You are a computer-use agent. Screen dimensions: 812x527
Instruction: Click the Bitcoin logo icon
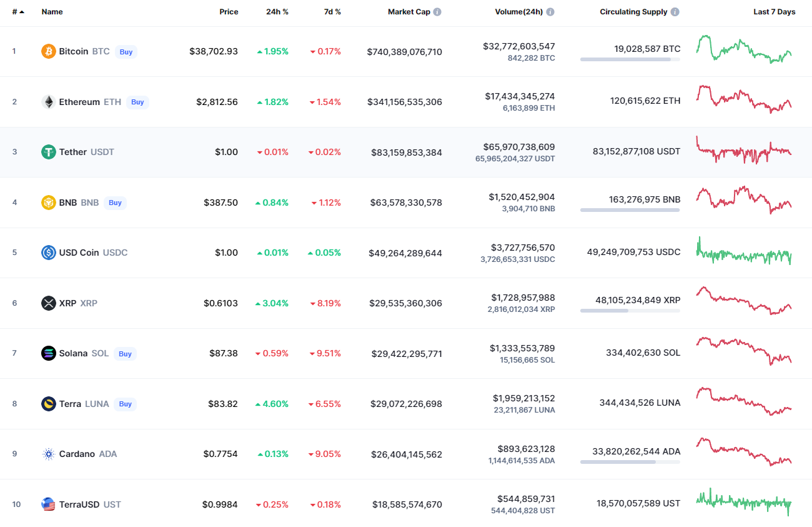click(x=49, y=51)
